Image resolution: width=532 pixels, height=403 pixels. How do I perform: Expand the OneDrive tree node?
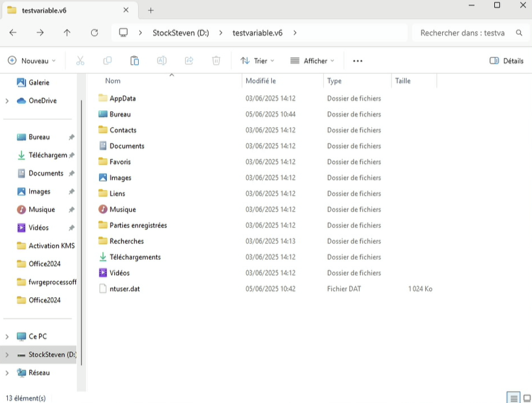pyautogui.click(x=7, y=101)
